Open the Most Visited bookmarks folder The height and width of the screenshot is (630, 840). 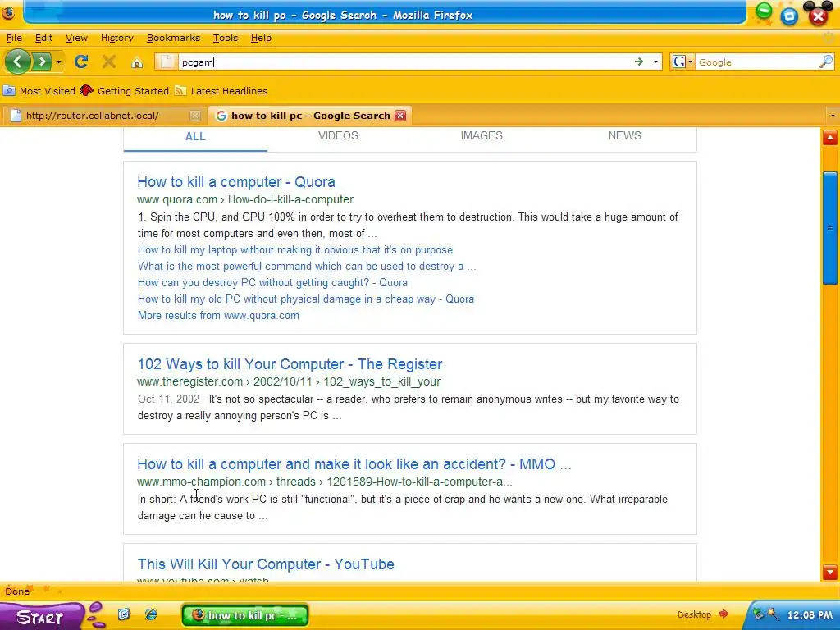[39, 91]
